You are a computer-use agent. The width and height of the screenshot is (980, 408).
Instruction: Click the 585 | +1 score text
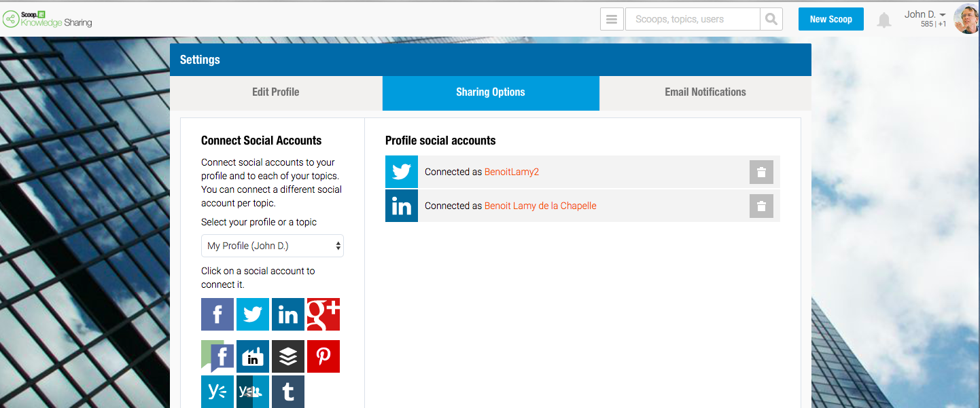pyautogui.click(x=934, y=24)
